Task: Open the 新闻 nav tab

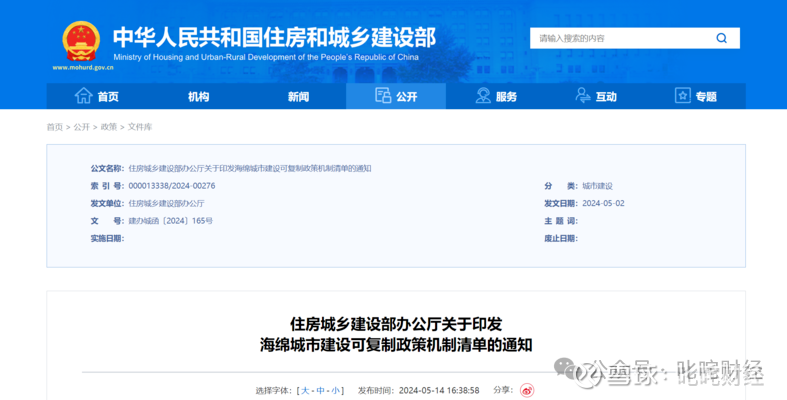Action: click(x=298, y=96)
